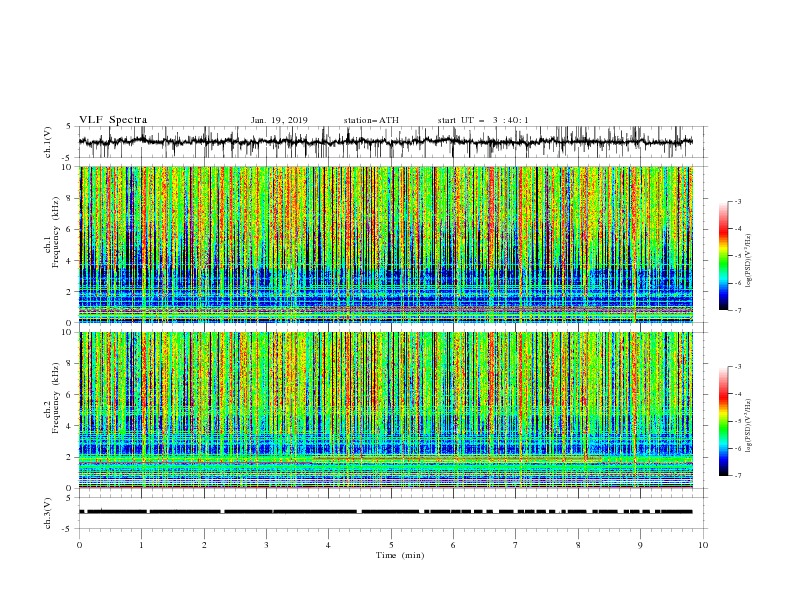The image size is (792, 612).
Task: Click the '-7' label on ch.2 colorbar
Action: [x=738, y=475]
